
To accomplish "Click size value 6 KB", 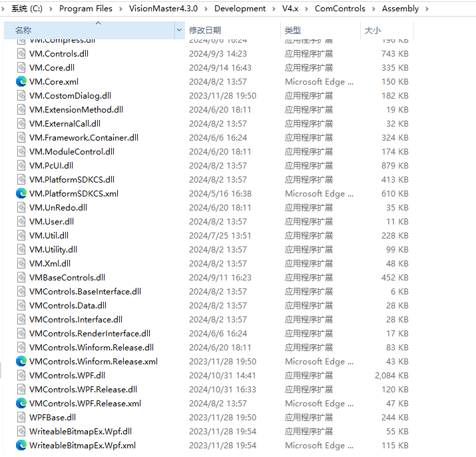I will (399, 291).
